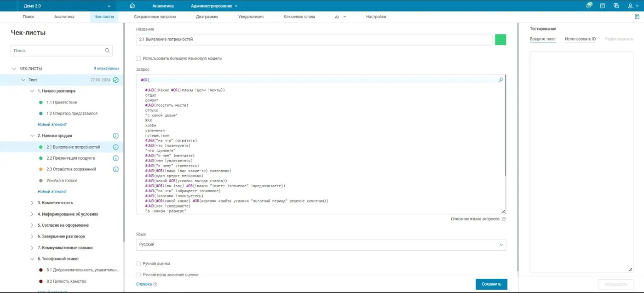Select the 1.1 Приветствие checklist item
The width and height of the screenshot is (644, 293).
[x=62, y=102]
